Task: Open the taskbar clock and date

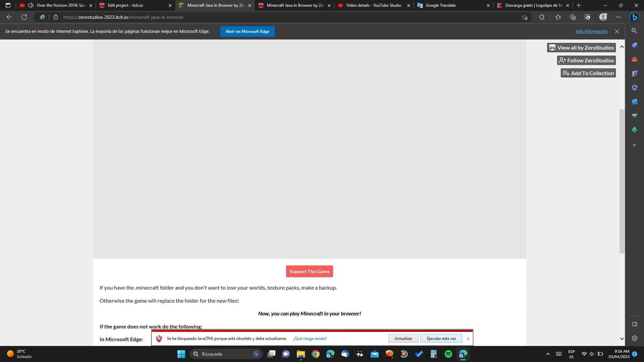Action: [619, 354]
